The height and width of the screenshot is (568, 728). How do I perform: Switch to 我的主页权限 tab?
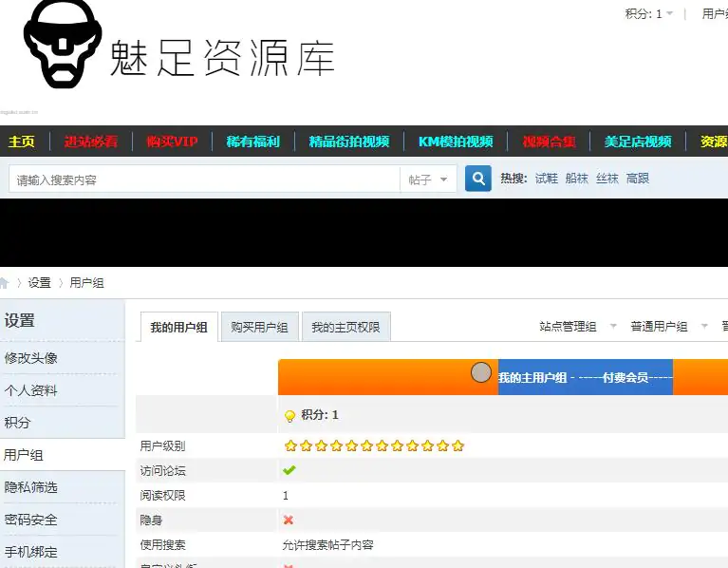[x=345, y=327]
